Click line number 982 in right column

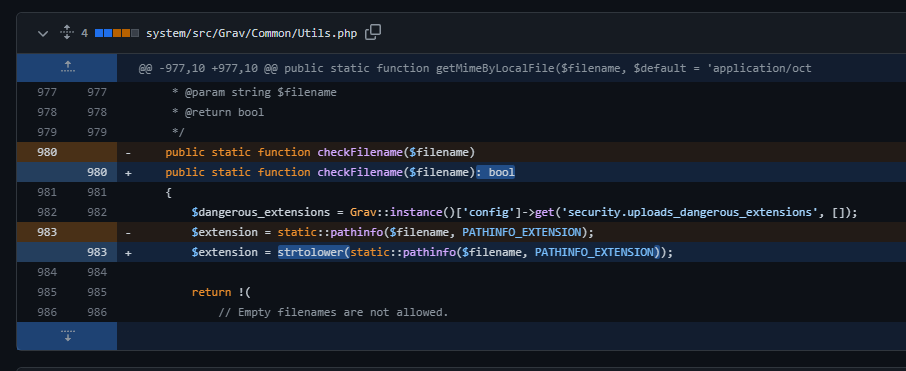coord(96,212)
